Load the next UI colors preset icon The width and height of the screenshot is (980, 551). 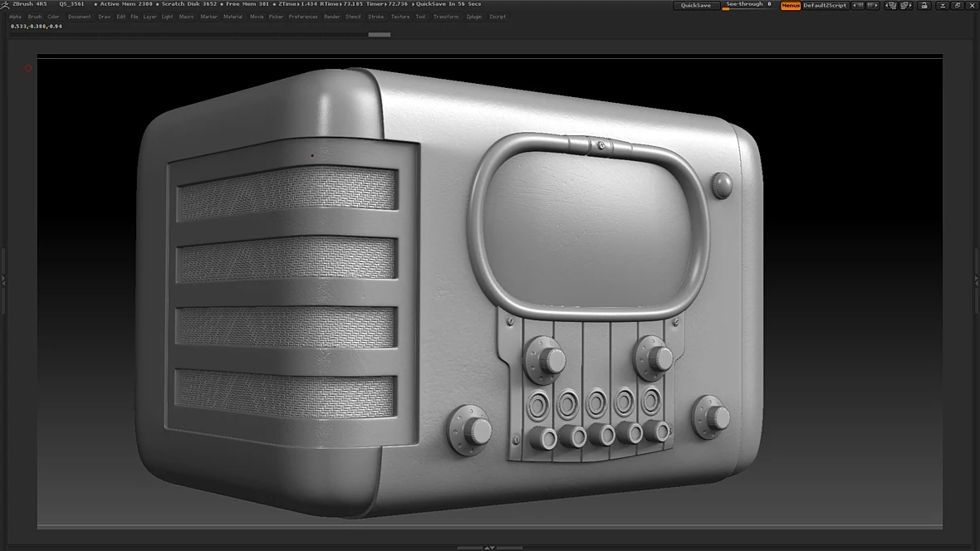[906, 5]
